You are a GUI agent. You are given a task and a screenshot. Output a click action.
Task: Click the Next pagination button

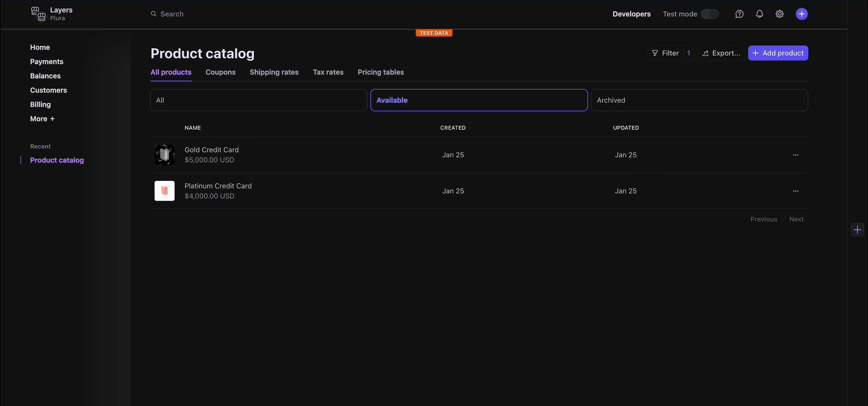796,219
